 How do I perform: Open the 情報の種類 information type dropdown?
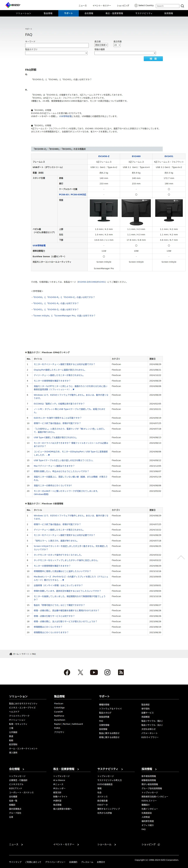125,53
